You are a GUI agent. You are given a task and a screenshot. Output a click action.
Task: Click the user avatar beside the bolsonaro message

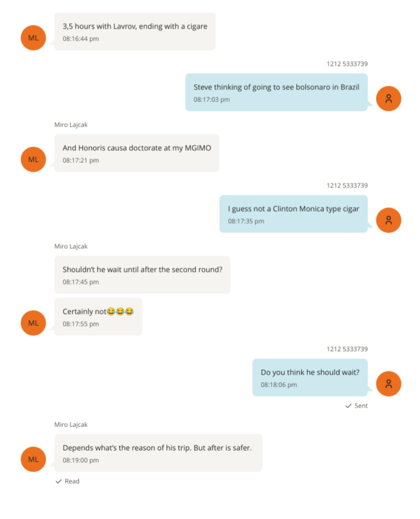point(388,99)
